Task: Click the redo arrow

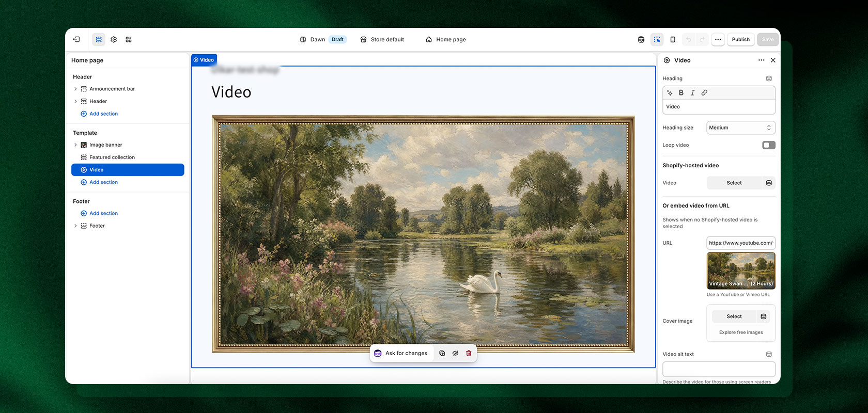Action: point(702,39)
